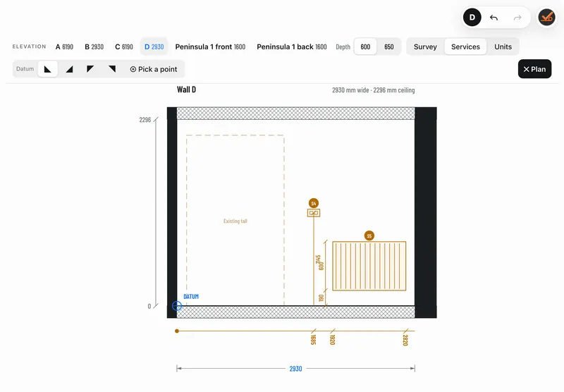Redo the last undone action
This screenshot has width=564, height=392.
[517, 17]
